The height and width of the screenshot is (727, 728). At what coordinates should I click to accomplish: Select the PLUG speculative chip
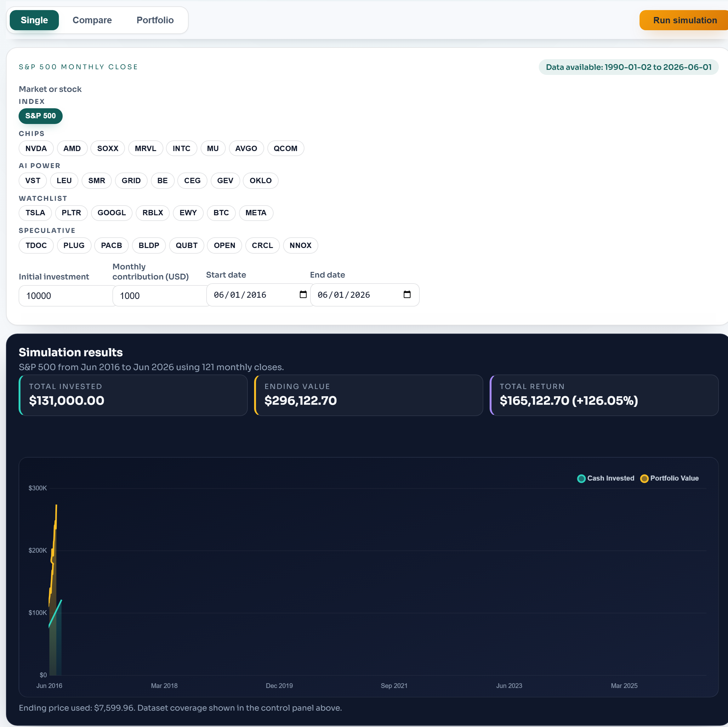click(74, 245)
